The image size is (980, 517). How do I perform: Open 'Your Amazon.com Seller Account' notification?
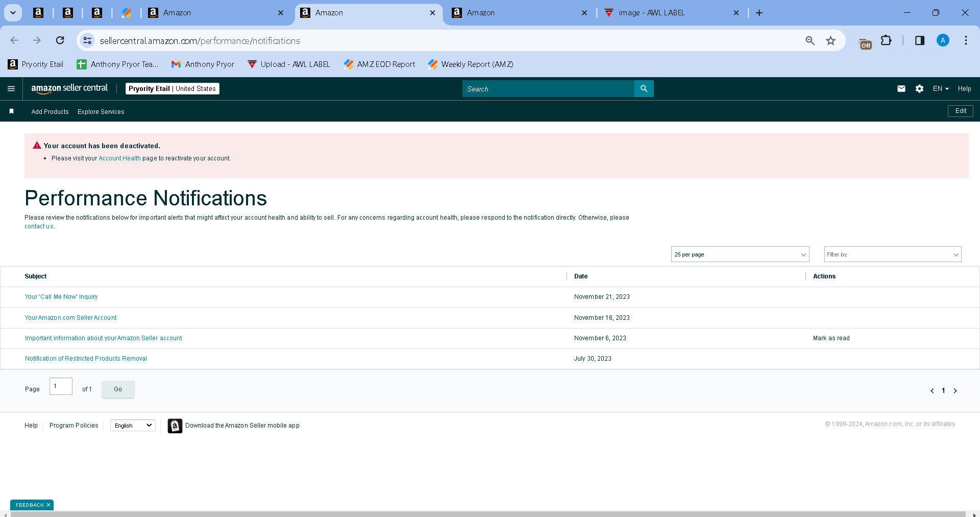(70, 318)
